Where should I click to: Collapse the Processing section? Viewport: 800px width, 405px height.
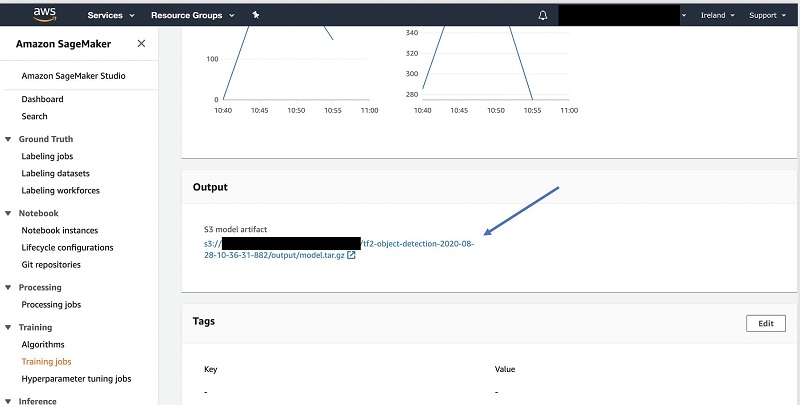pos(8,287)
